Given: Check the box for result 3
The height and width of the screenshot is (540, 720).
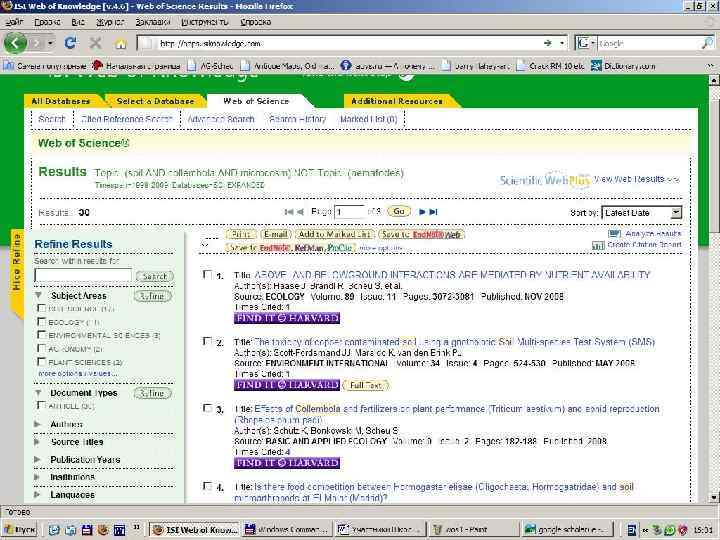Looking at the screenshot, I should [x=207, y=408].
